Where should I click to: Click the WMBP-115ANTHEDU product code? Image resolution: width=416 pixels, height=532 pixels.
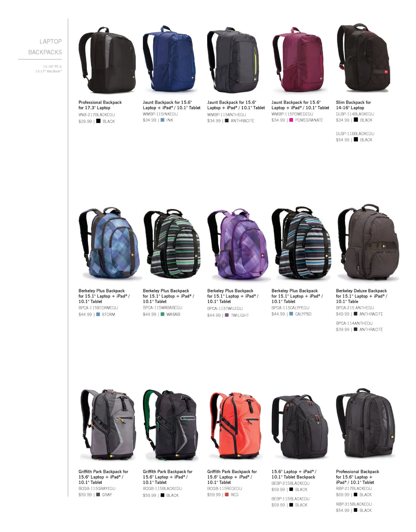coord(226,115)
